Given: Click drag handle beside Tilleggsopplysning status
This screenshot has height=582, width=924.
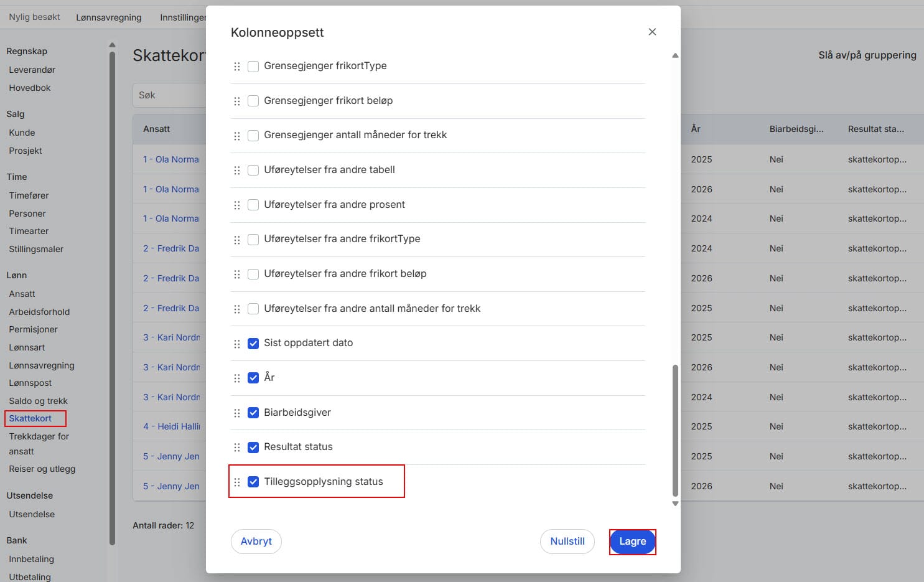Looking at the screenshot, I should (236, 482).
